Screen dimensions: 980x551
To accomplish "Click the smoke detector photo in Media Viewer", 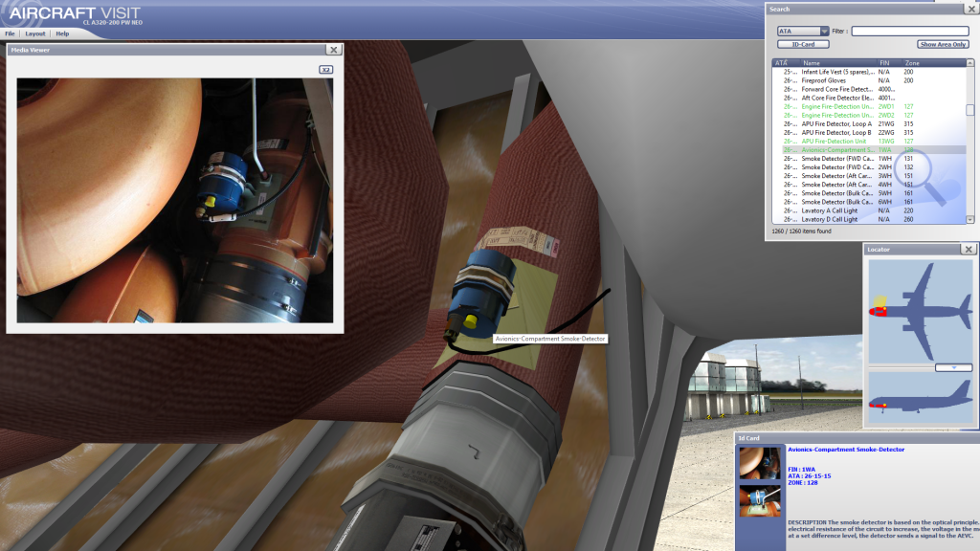I will click(175, 201).
